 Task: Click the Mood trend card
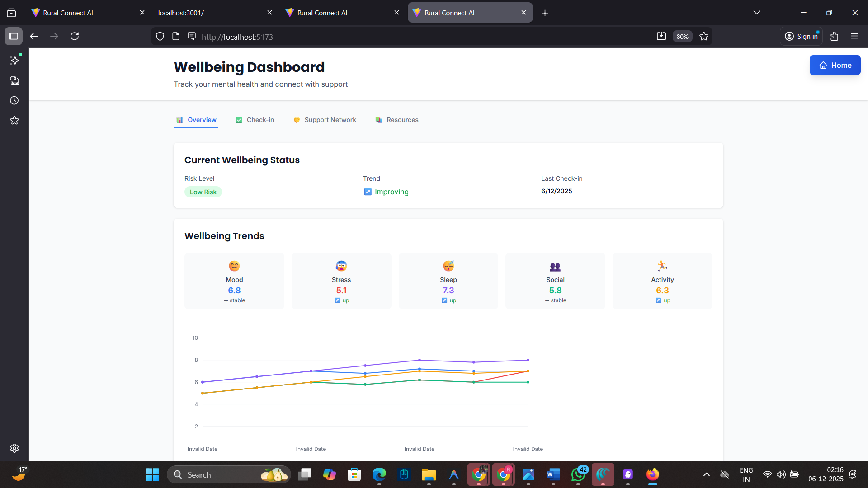[x=234, y=281]
